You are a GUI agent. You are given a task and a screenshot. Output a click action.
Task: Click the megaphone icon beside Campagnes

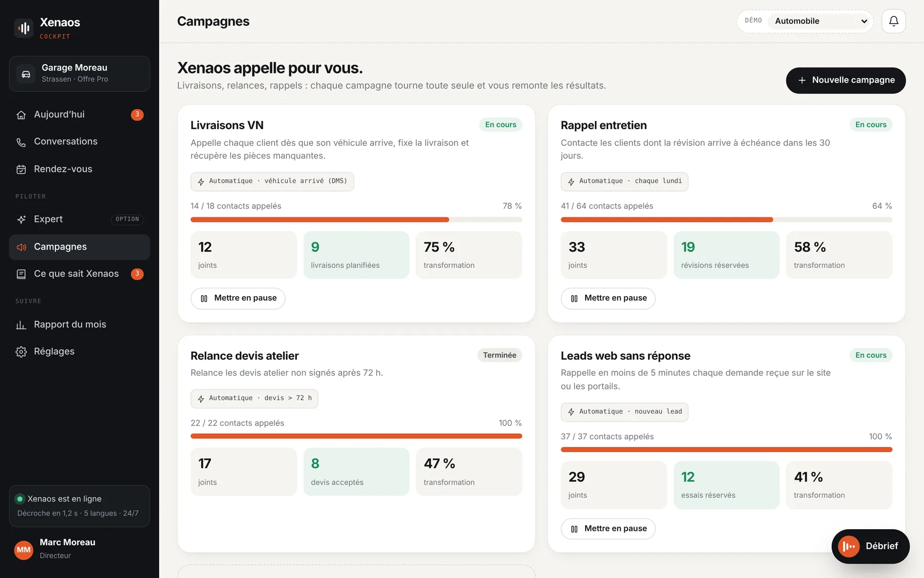[x=21, y=247]
